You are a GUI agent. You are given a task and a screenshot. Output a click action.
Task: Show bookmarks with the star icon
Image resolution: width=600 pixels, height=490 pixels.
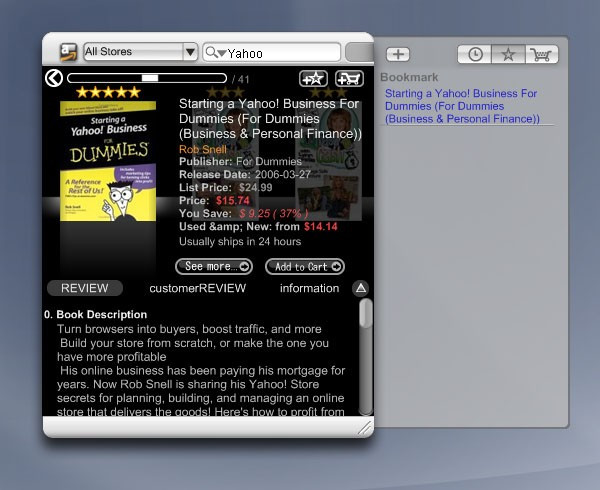[x=508, y=54]
